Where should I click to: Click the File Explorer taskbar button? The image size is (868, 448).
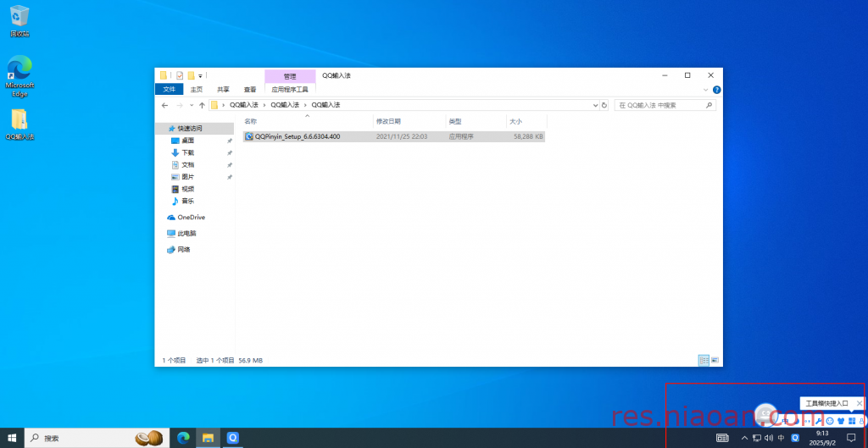click(x=209, y=438)
